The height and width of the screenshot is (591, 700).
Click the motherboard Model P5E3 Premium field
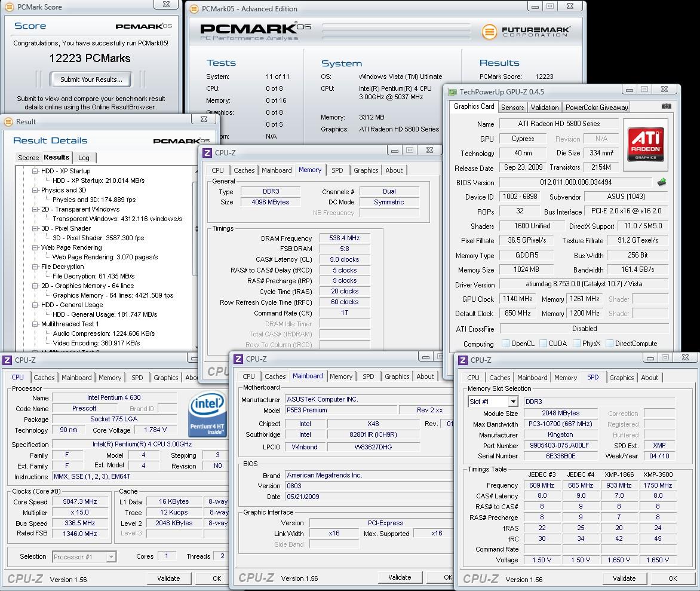[341, 410]
